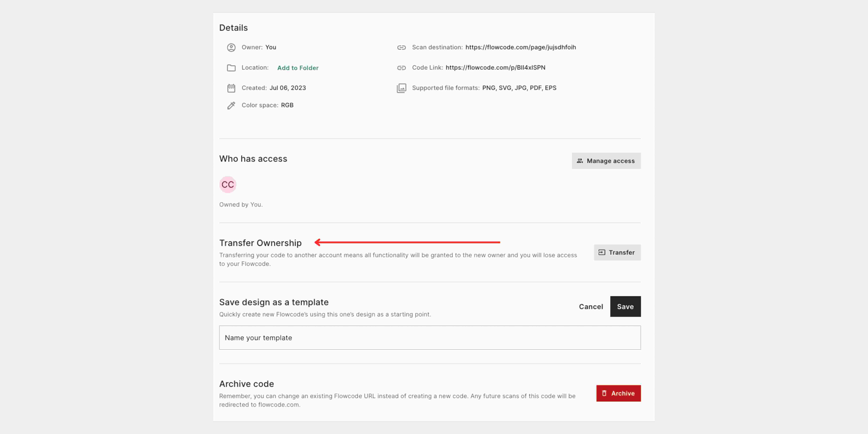Click the link icon beside Scan destination

[402, 48]
